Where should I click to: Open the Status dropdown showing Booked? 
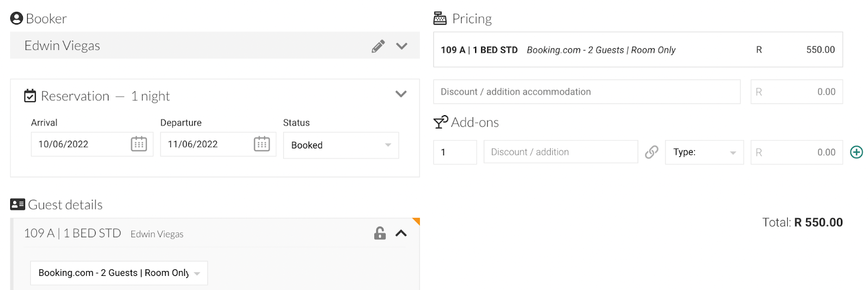click(x=341, y=145)
